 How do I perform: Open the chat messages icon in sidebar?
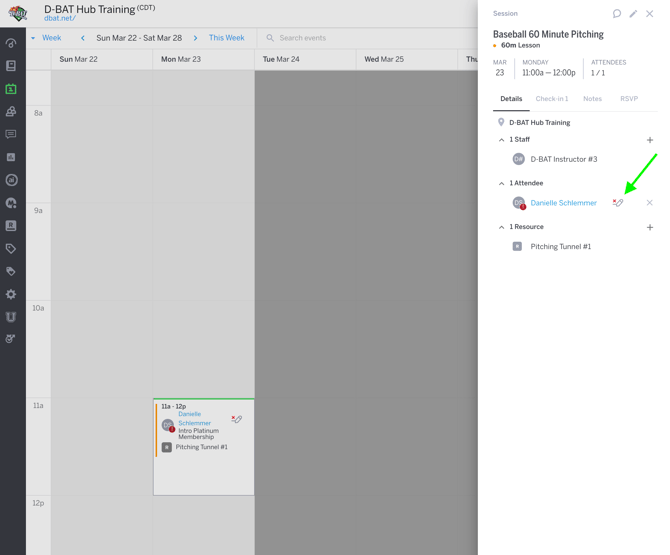click(11, 134)
